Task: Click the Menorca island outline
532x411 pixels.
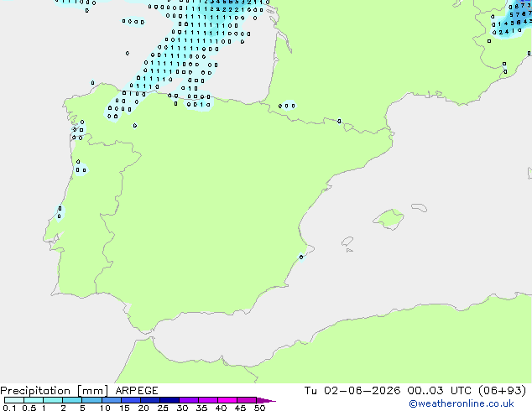Action: [x=420, y=207]
